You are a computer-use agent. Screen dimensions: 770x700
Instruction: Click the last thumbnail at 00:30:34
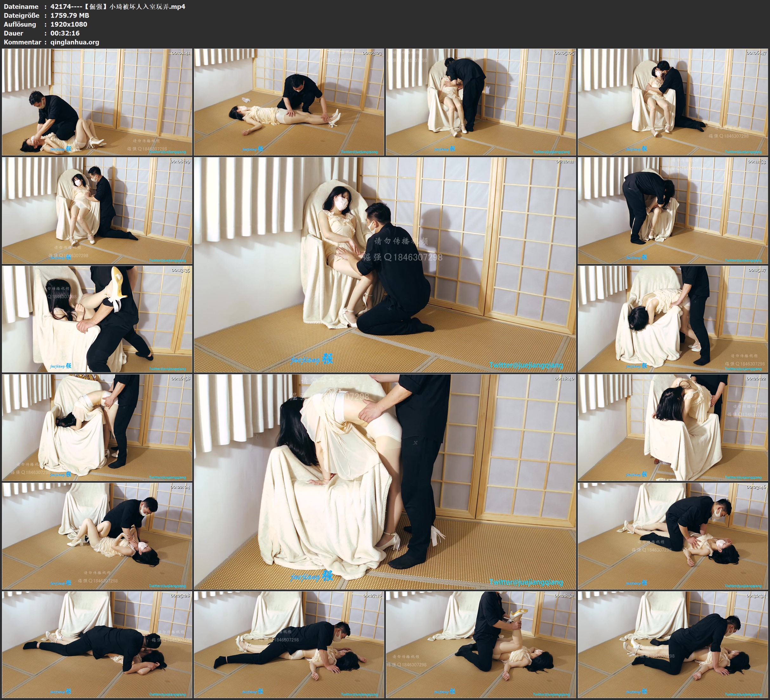click(673, 644)
